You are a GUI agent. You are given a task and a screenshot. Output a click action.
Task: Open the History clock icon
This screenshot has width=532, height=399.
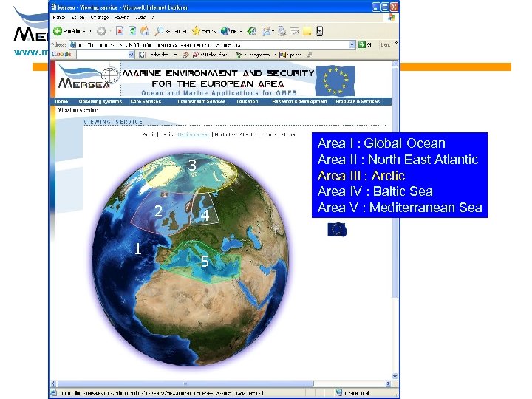(251, 31)
